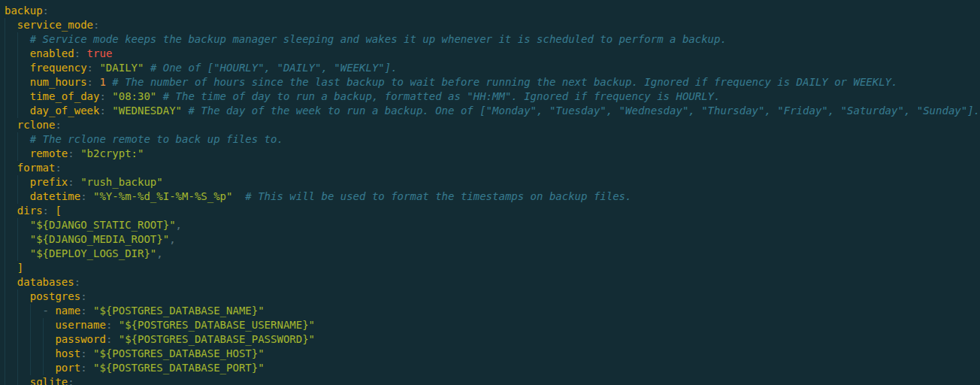980x385 pixels.
Task: Click the "${DJANGO_MEDIA_ROOT}" entry
Action: coord(102,239)
